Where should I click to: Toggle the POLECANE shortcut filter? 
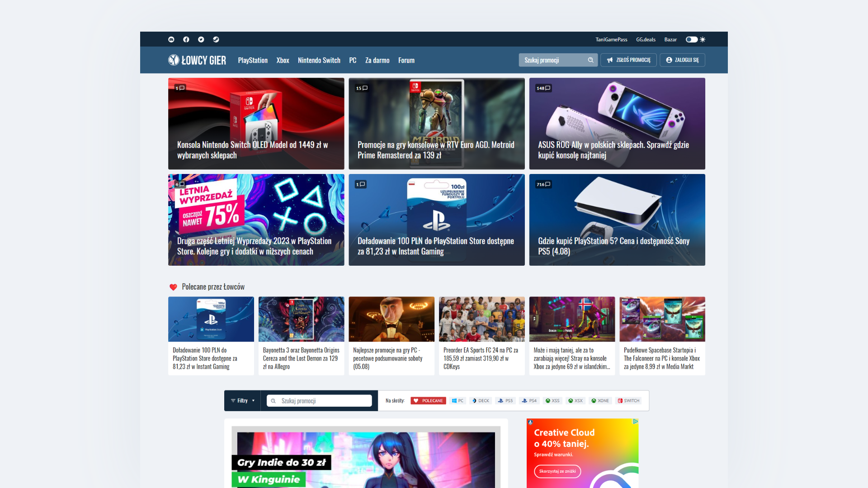428,401
